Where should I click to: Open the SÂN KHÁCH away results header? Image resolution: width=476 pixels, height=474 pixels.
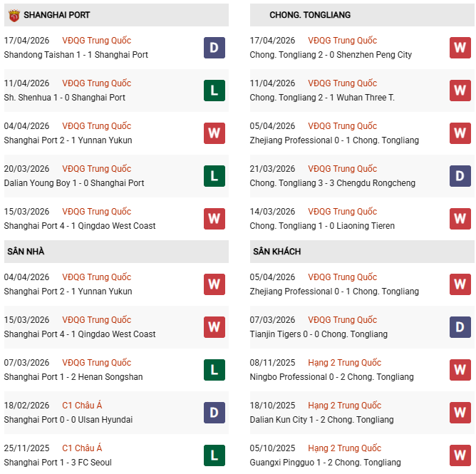(276, 252)
